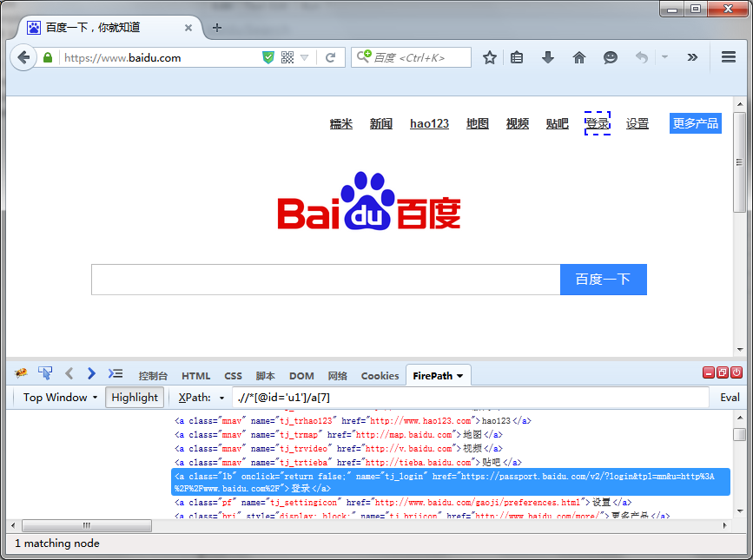Viewport: 753px width, 560px height.
Task: Open the FirePath tab dropdown arrow
Action: coord(459,376)
